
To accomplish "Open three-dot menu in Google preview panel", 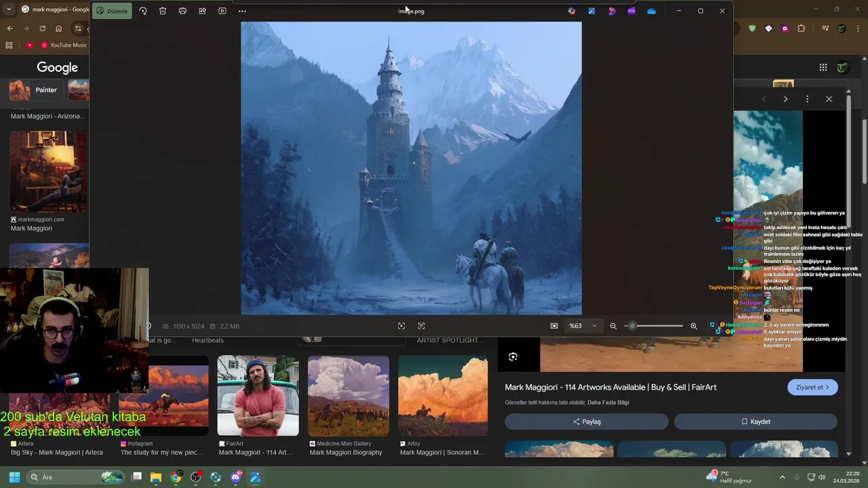I will 807,99.
